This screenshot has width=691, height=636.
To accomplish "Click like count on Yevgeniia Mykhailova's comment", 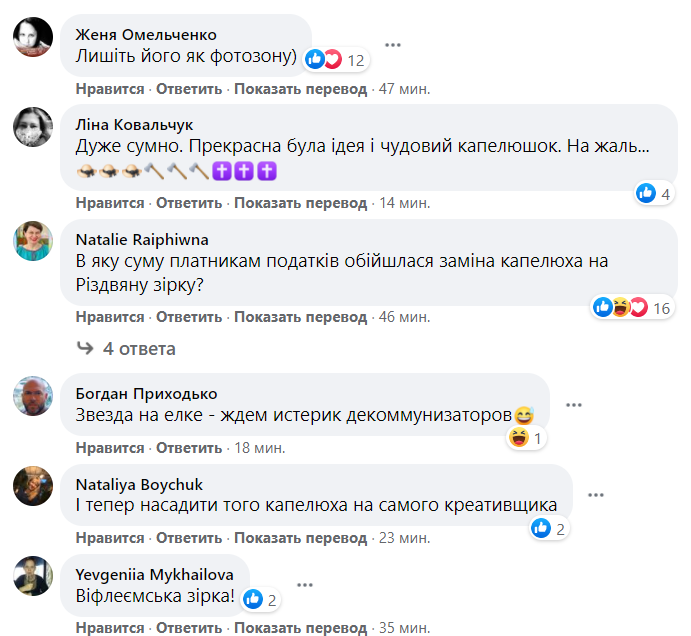I will (259, 600).
